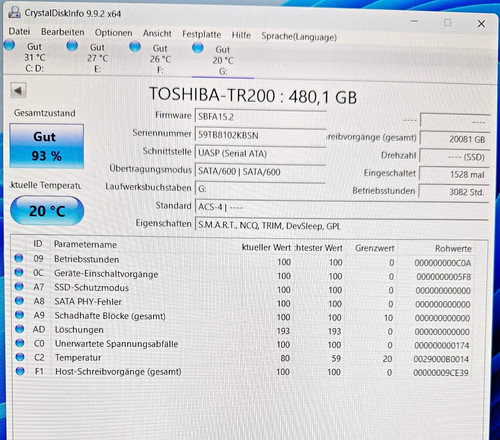Click the ID column header
Screen dimensions: 500x440
[x=38, y=244]
